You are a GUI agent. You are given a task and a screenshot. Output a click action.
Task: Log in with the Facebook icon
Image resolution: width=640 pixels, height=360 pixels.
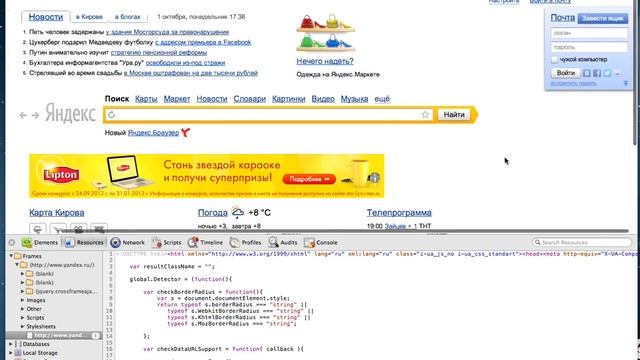(x=597, y=73)
